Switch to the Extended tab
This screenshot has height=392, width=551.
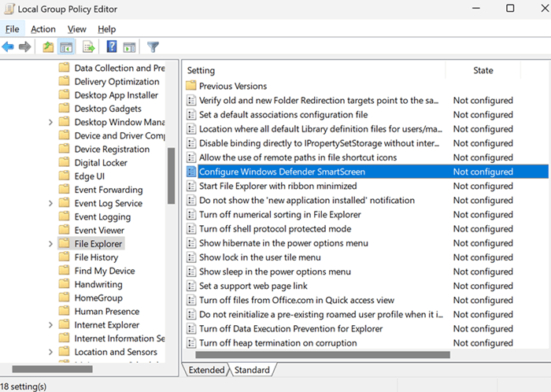(206, 370)
